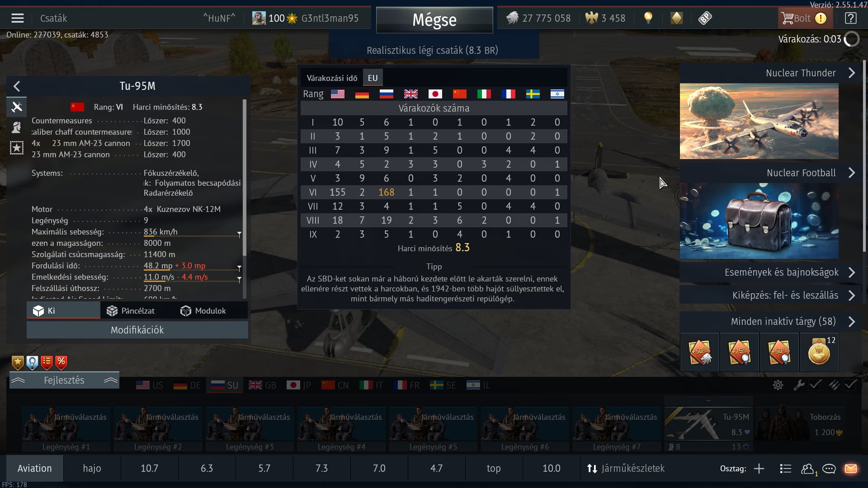Open the Modifikációk button
This screenshot has width=868, height=488.
click(x=137, y=330)
